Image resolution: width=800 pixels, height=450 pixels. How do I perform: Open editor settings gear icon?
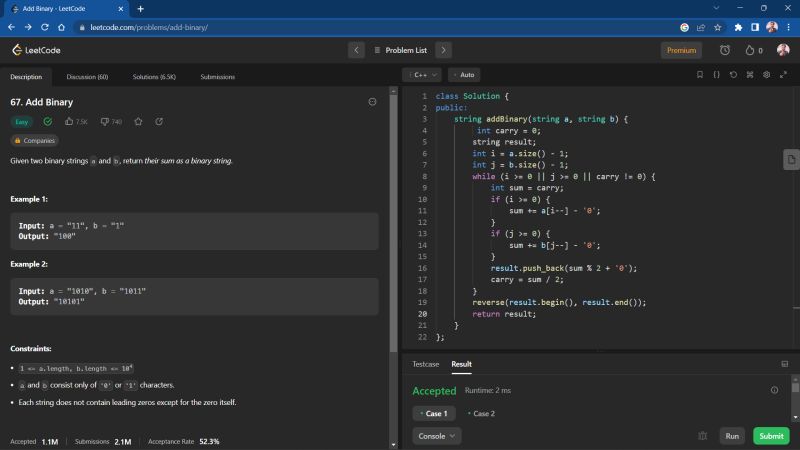click(x=767, y=75)
